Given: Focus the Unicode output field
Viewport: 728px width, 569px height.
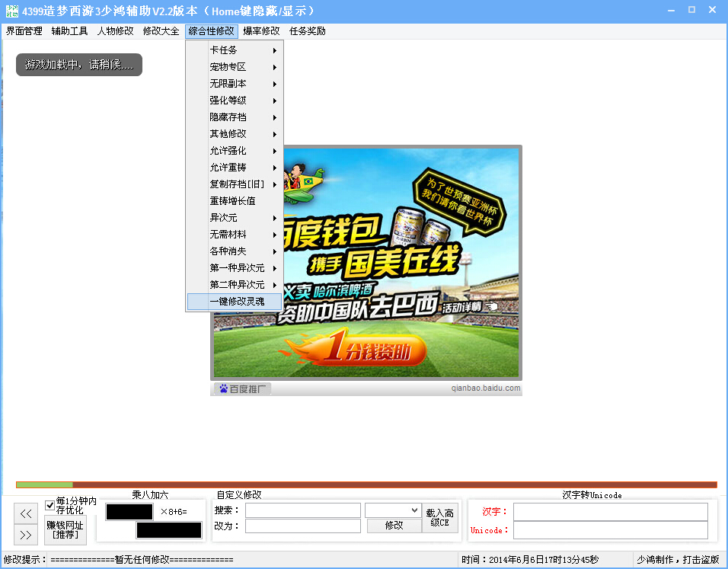Looking at the screenshot, I should pos(611,530).
